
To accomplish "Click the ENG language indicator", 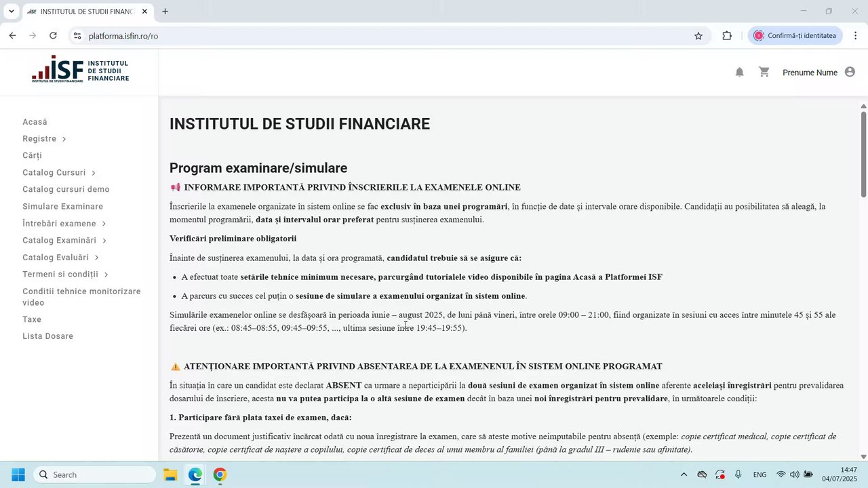I will (x=760, y=474).
